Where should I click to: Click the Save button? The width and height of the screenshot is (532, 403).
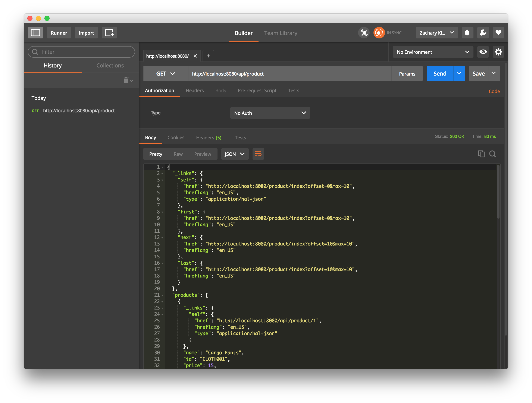point(479,73)
